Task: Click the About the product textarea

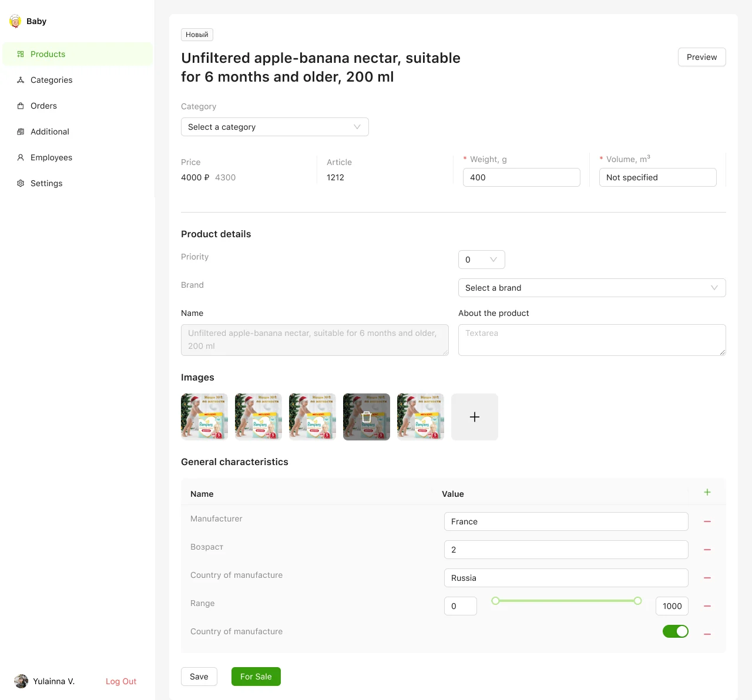Action: (592, 340)
